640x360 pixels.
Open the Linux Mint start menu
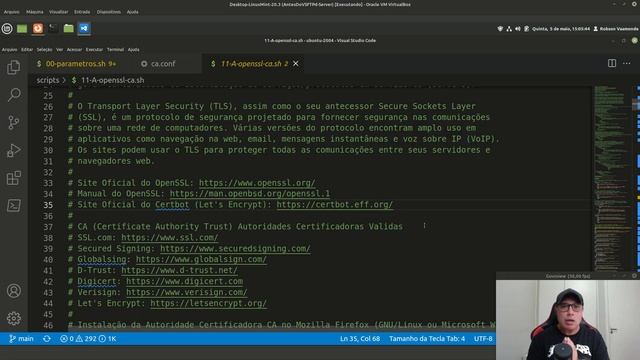(7, 28)
